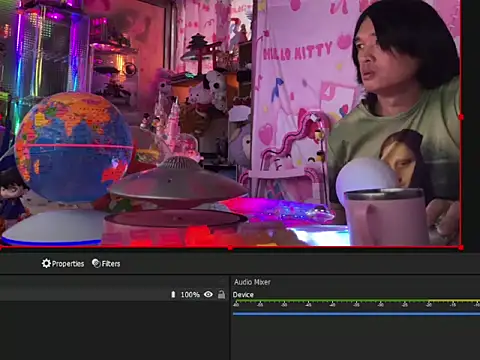
Task: Toggle source visibility using the eye icon
Action: click(208, 294)
